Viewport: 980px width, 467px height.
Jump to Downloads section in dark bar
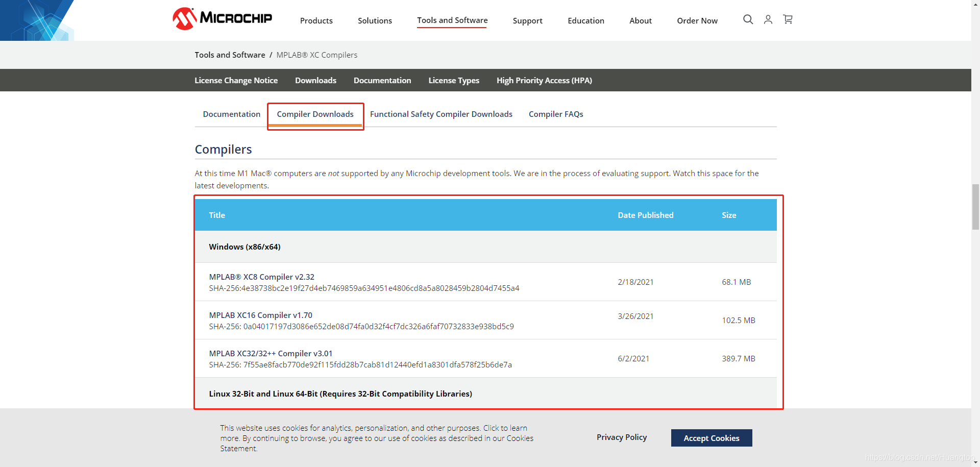315,80
